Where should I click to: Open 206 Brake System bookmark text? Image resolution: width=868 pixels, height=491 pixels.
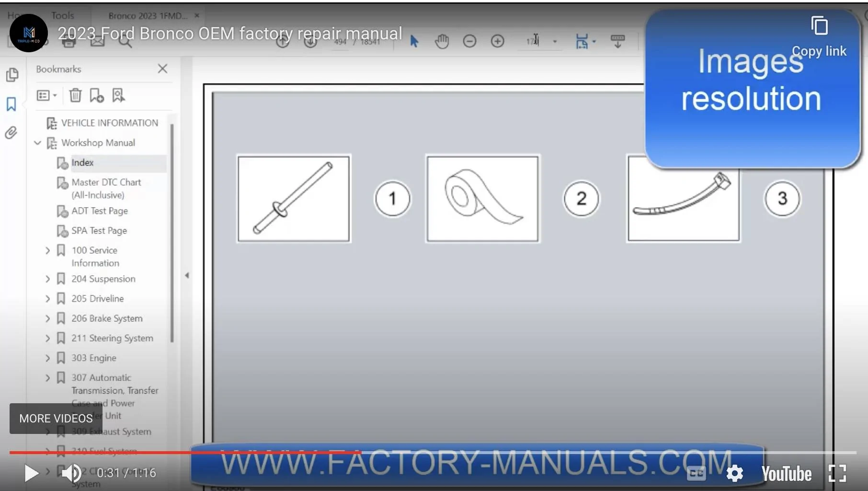[107, 318]
